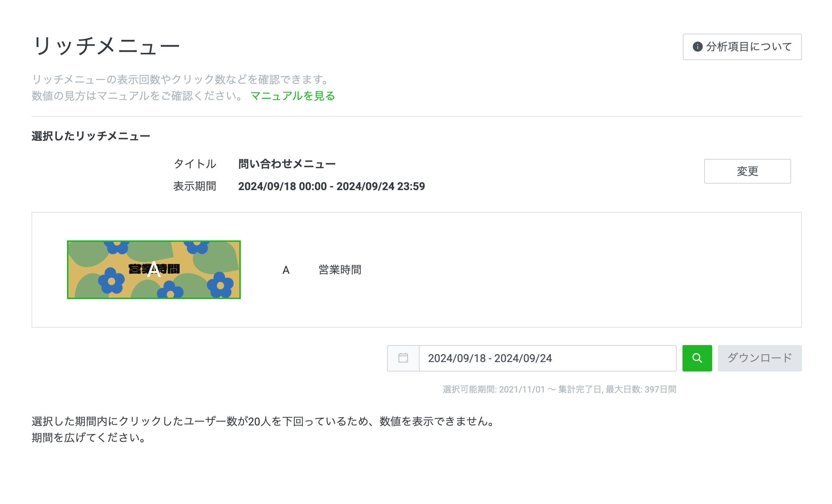The height and width of the screenshot is (504, 832).
Task: Click the タイトル field label
Action: point(195,164)
